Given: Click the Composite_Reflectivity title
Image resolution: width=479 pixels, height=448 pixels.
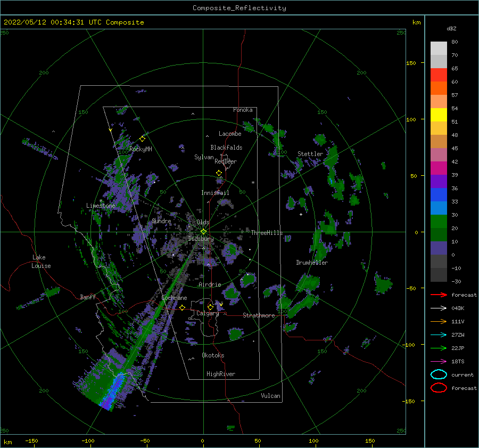Looking at the screenshot, I should tap(239, 8).
